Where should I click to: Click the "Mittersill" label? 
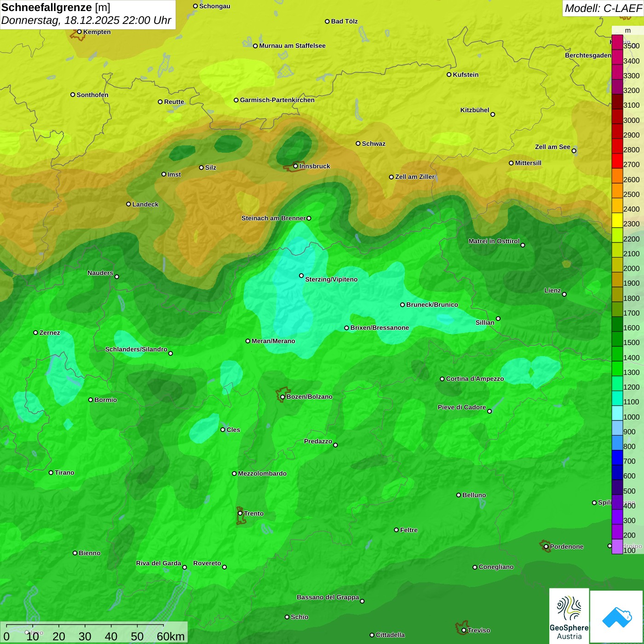[528, 163]
